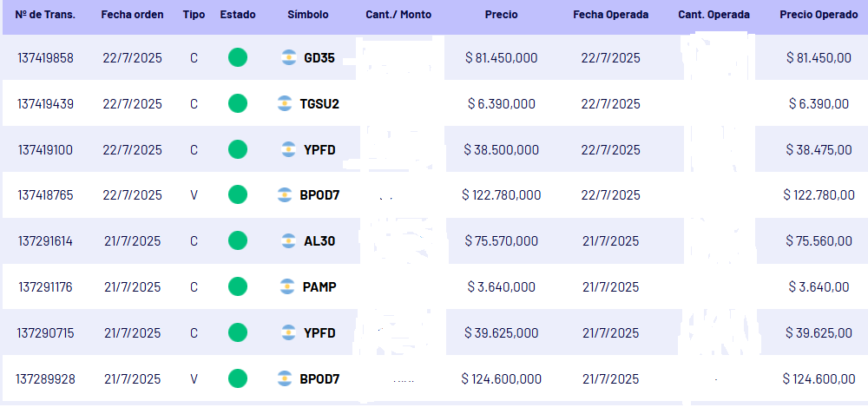
Task: Select the YPFD symbol in row 137419100
Action: click(x=319, y=150)
